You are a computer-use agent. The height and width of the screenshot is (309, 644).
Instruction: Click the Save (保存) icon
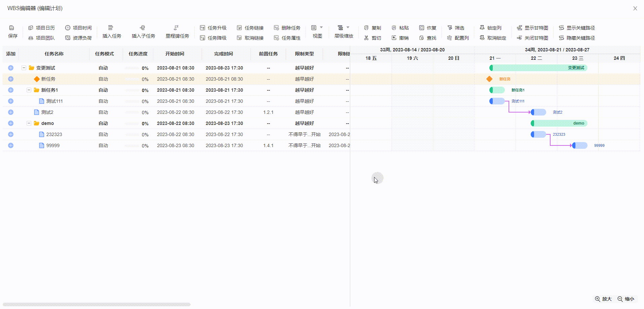12,28
